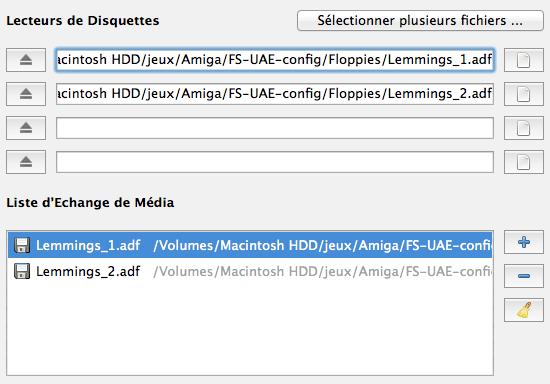Eject floppy drive with Lemmings_2.adf

[26, 94]
